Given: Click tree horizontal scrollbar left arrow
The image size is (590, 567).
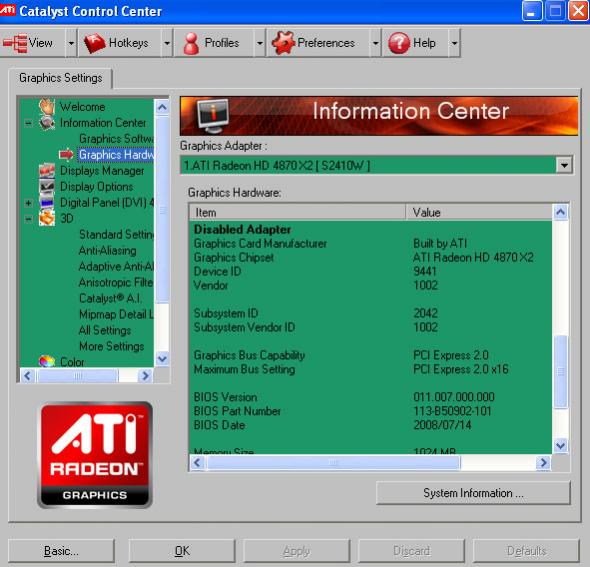Looking at the screenshot, I should [x=27, y=375].
